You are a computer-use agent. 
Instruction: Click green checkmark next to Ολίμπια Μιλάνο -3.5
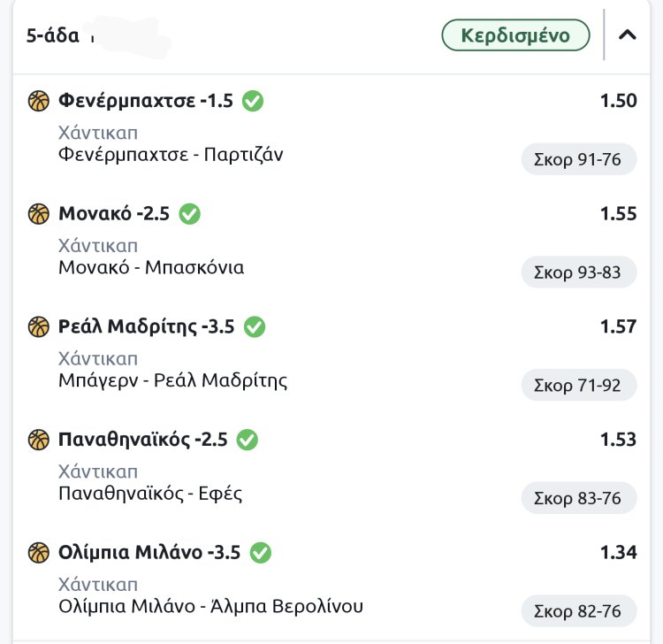(260, 553)
